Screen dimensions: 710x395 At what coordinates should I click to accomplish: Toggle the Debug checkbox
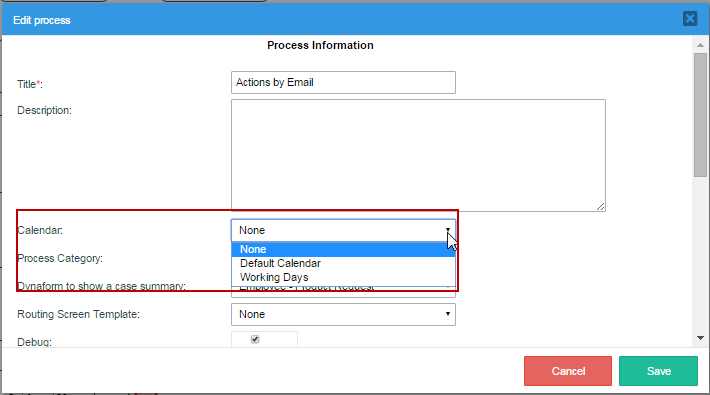[255, 339]
